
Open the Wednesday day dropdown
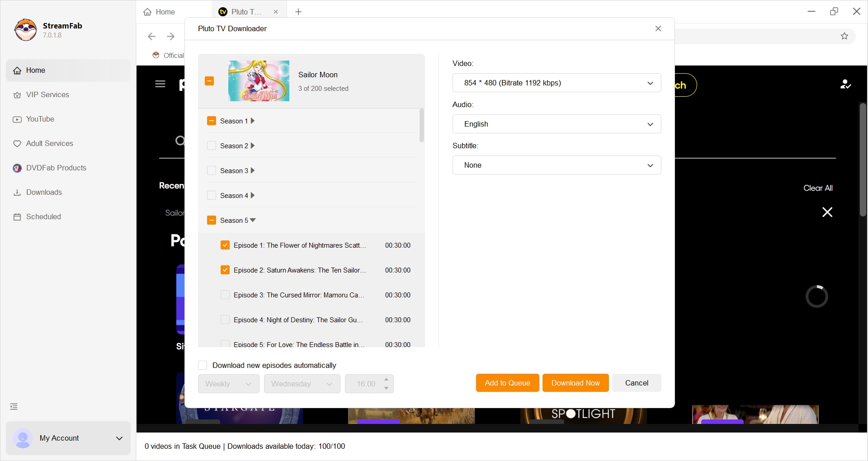(302, 384)
